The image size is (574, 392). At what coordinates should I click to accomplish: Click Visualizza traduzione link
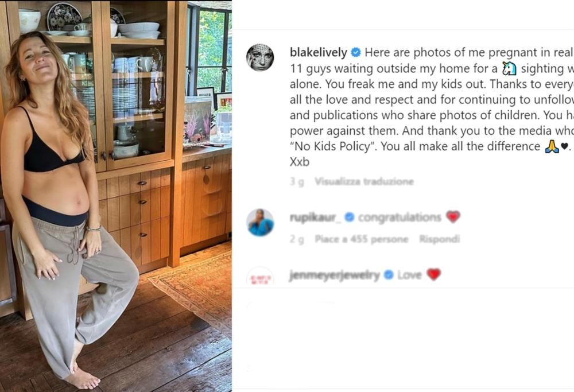coord(364,181)
